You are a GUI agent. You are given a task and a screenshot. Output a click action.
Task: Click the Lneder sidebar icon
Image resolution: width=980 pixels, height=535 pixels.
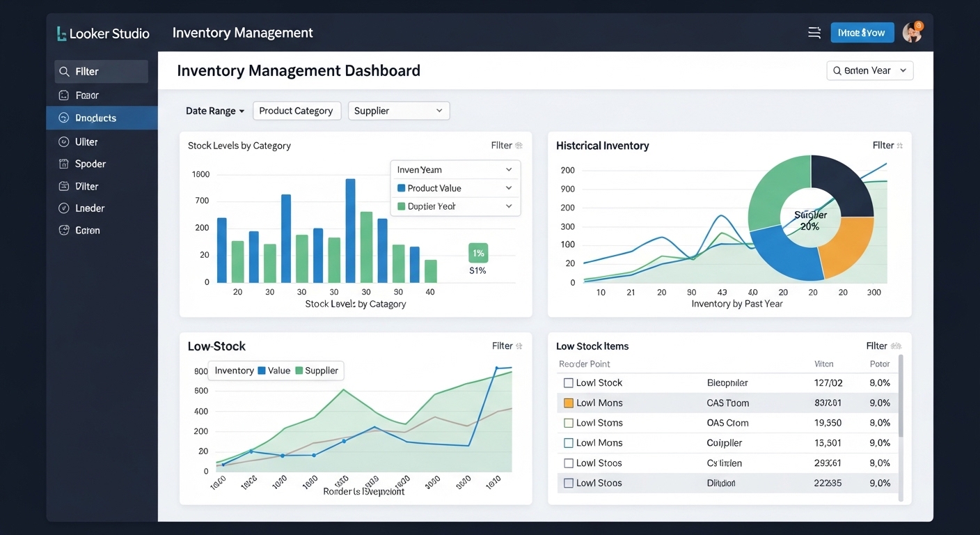[64, 208]
